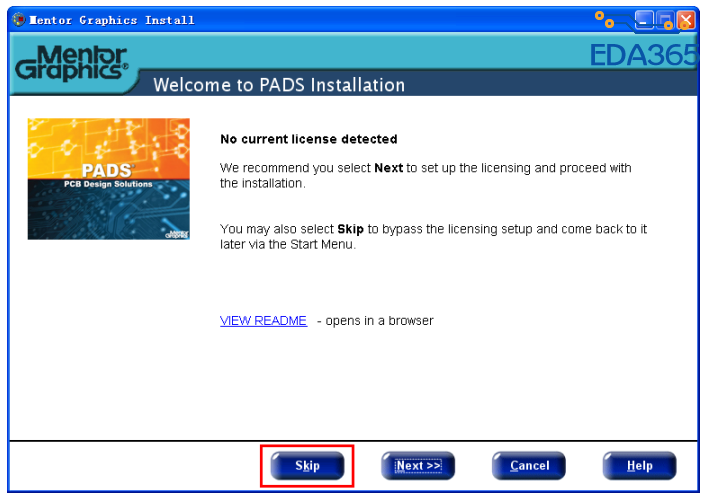Click the 'Mentor Graphics Install' title text
716x499 pixels.
click(112, 20)
